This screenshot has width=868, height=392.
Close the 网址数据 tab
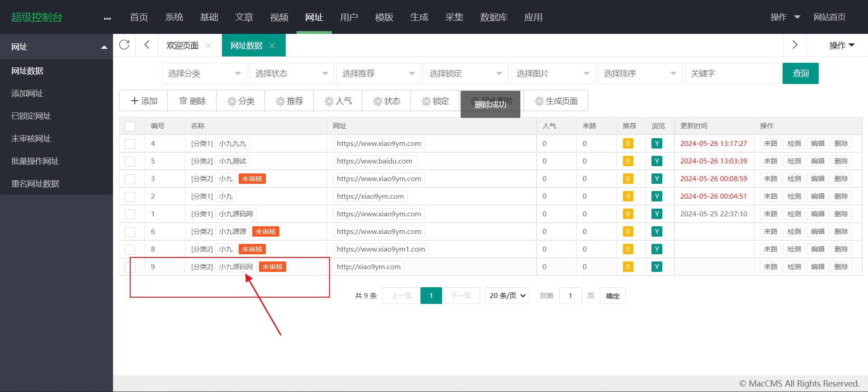[x=272, y=46]
